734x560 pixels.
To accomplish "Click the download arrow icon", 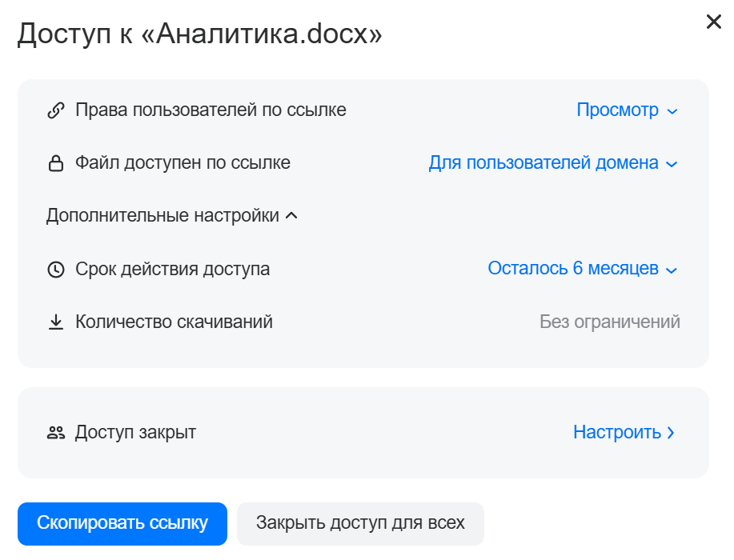I will click(55, 322).
